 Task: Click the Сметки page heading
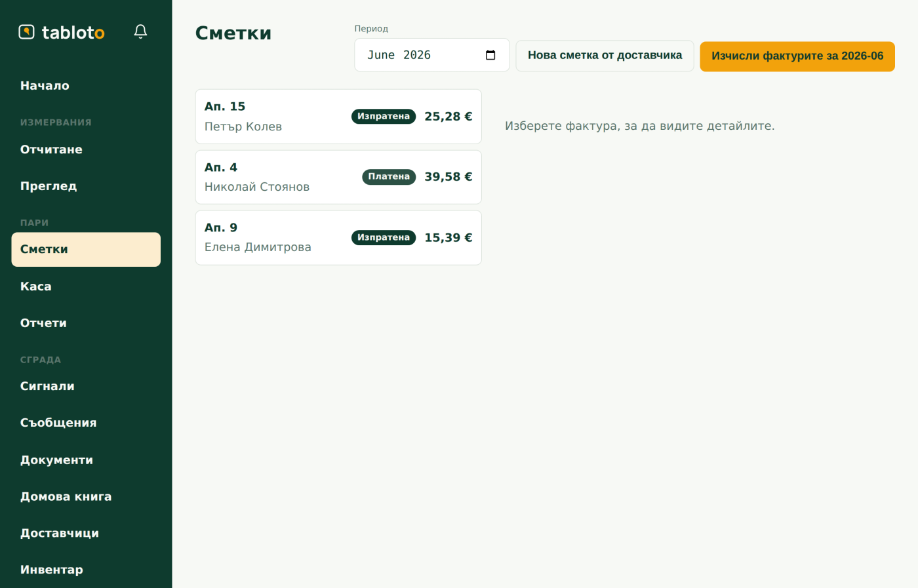click(x=233, y=33)
